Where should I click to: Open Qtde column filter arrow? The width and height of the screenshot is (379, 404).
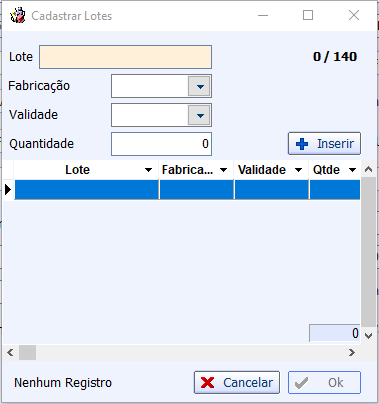(x=352, y=170)
